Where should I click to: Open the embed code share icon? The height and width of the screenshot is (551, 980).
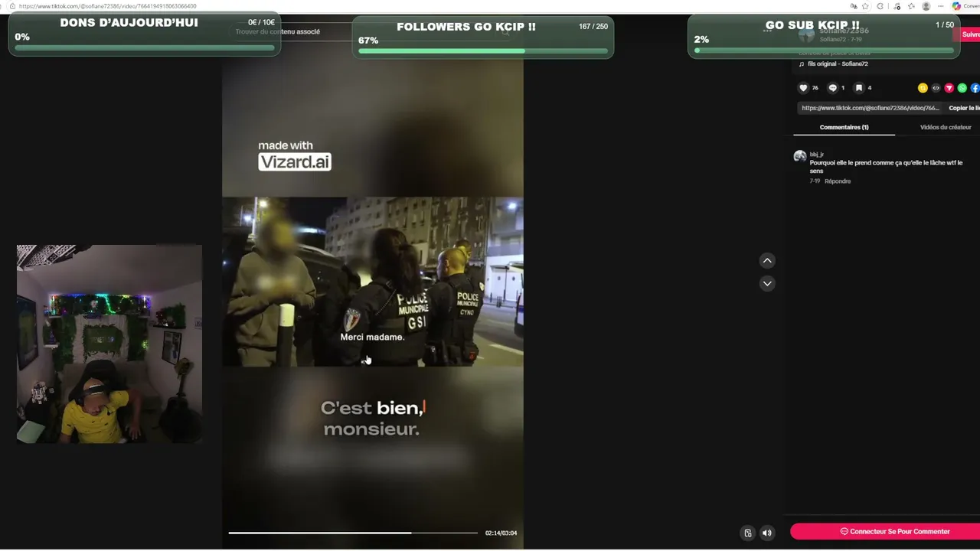936,88
